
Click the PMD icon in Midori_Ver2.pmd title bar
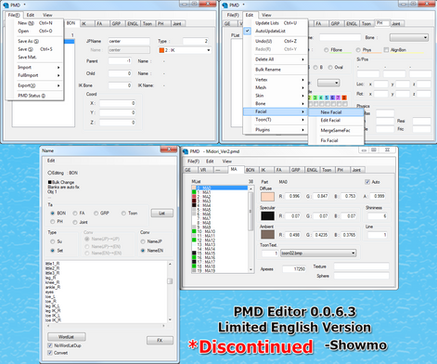click(186, 152)
